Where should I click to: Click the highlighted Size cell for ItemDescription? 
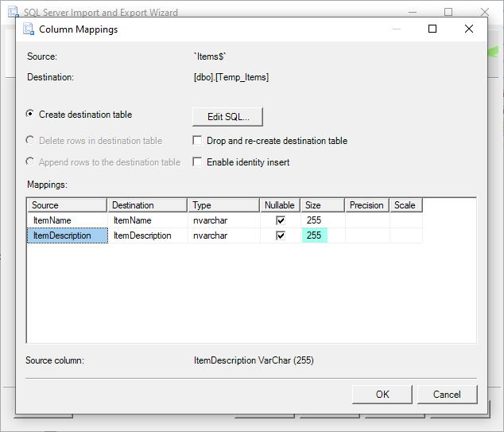tap(315, 235)
